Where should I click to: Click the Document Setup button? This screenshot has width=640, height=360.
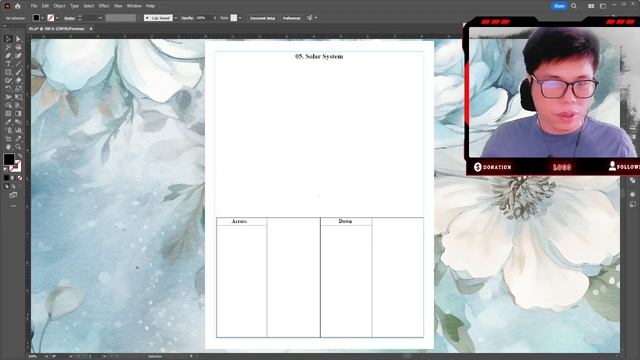point(262,18)
